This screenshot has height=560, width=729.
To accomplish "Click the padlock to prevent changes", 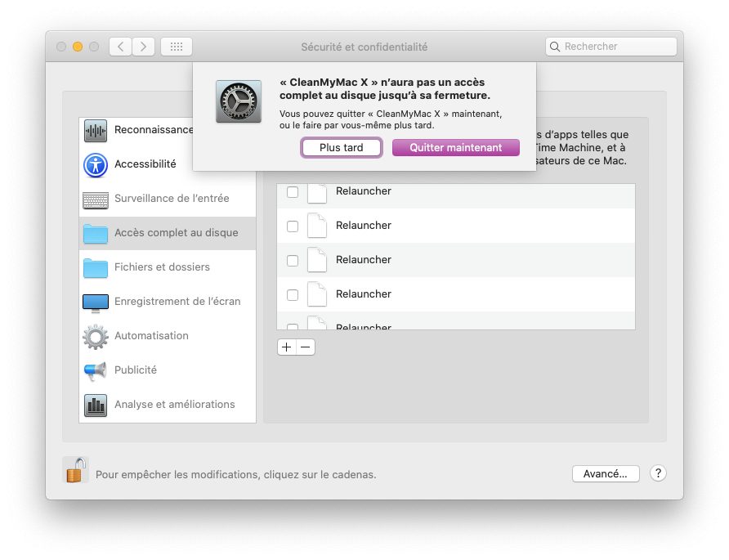I will (75, 471).
